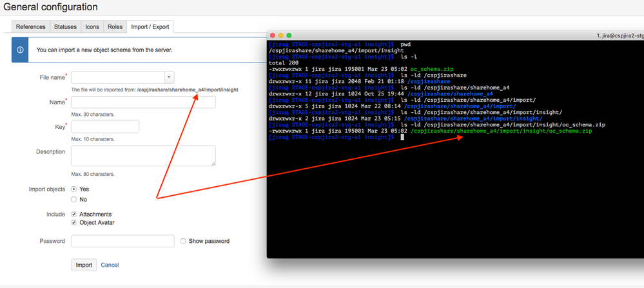Click the terminal title bar text
The height and width of the screenshot is (288, 644).
620,35
